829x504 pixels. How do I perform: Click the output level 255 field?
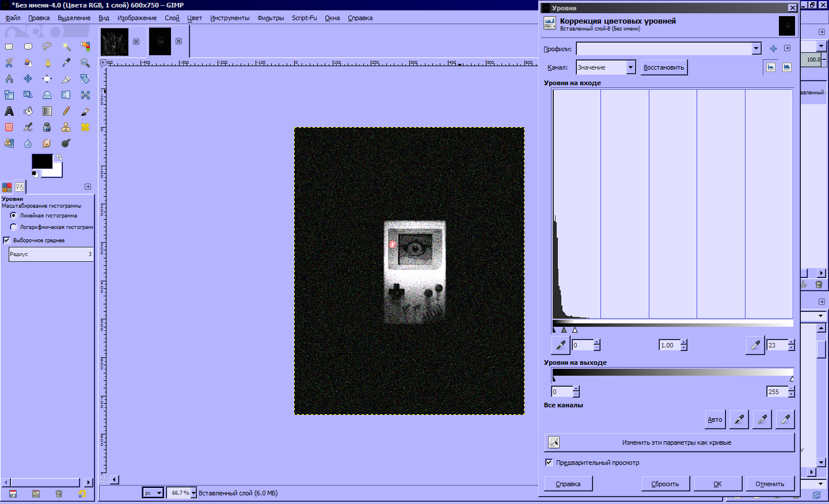[777, 392]
